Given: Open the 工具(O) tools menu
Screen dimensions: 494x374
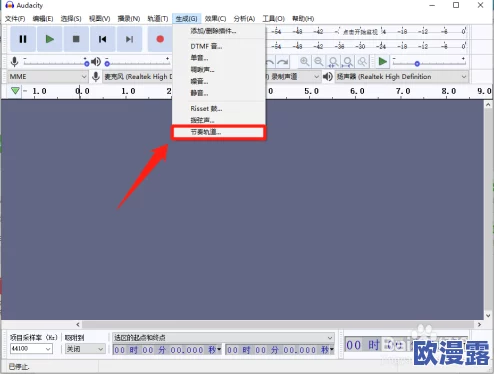Looking at the screenshot, I should click(274, 19).
